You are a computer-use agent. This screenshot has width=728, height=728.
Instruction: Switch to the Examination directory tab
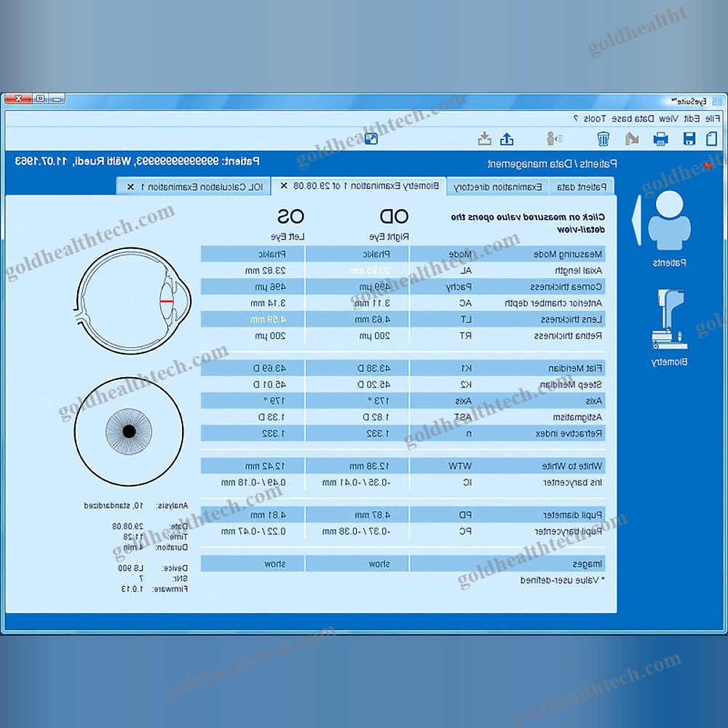498,186
